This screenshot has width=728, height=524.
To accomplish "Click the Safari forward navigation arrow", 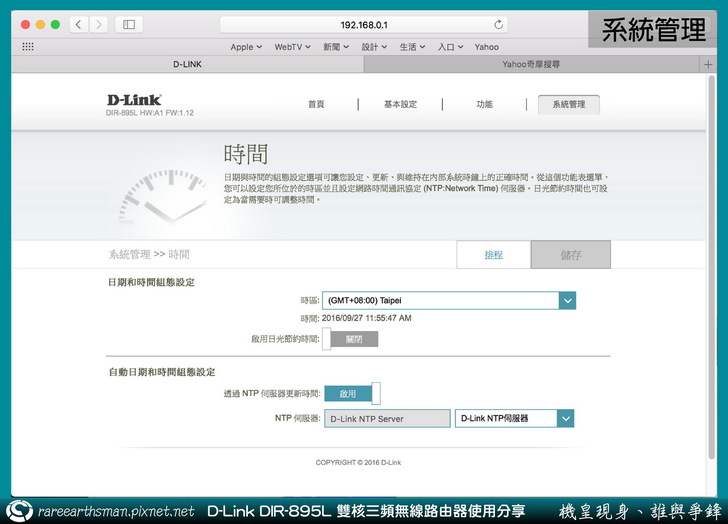I will point(98,24).
